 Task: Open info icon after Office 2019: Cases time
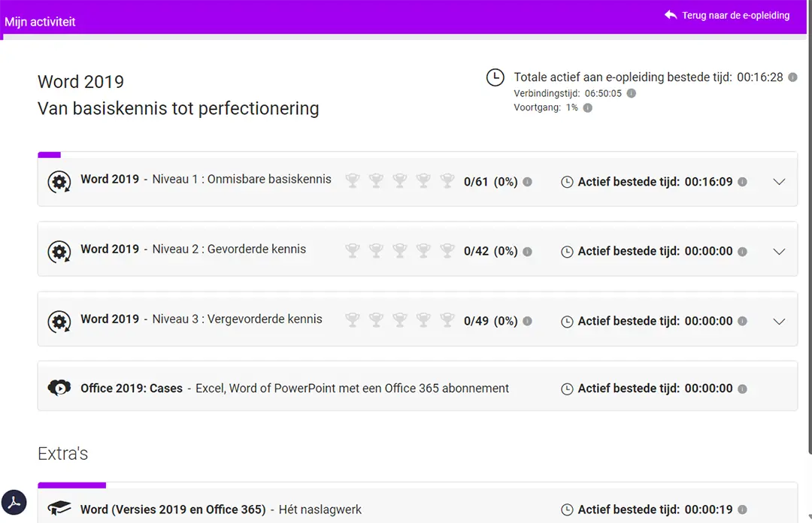[742, 389]
